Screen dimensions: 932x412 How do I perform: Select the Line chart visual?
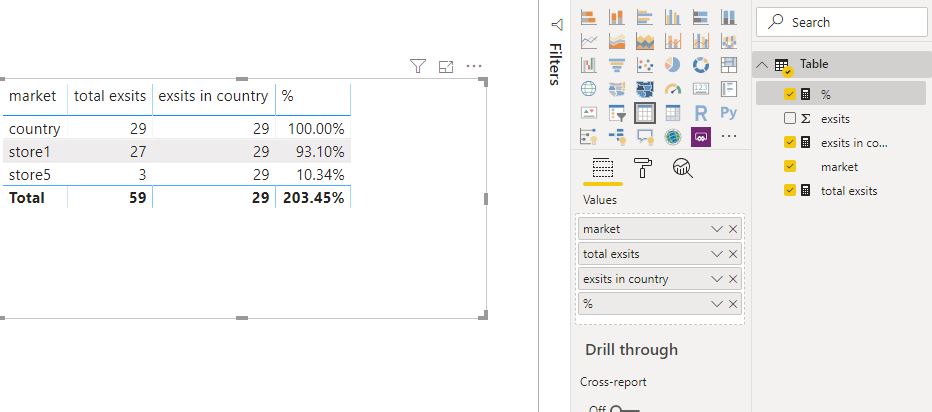[x=588, y=41]
